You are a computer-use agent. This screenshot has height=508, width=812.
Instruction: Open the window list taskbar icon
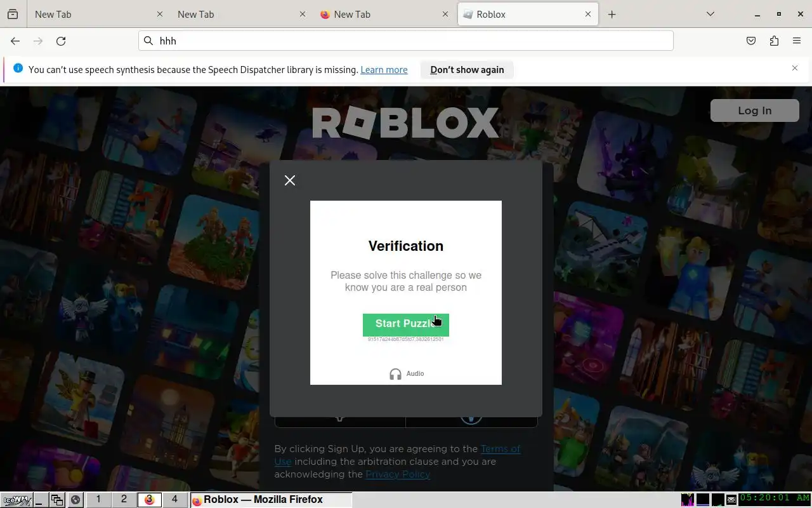57,500
